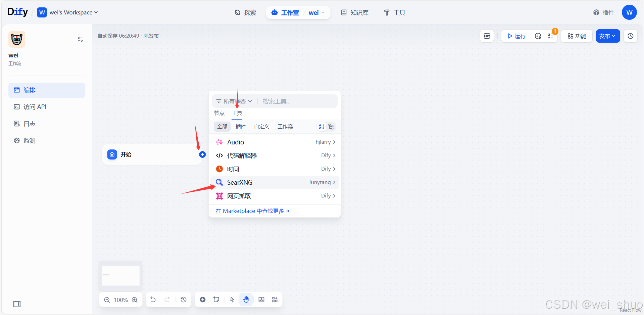The width and height of the screenshot is (644, 315).
Task: Open the change history via clock icon
Action: [183, 299]
